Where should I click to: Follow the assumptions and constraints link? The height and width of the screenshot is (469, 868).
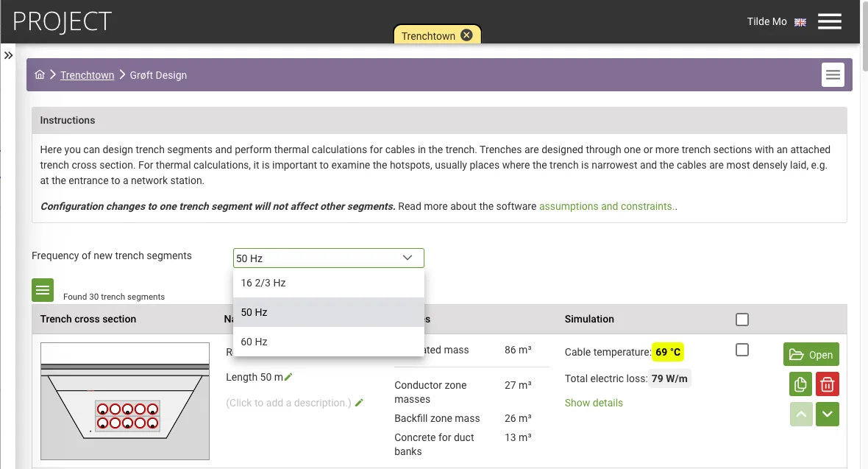(606, 206)
